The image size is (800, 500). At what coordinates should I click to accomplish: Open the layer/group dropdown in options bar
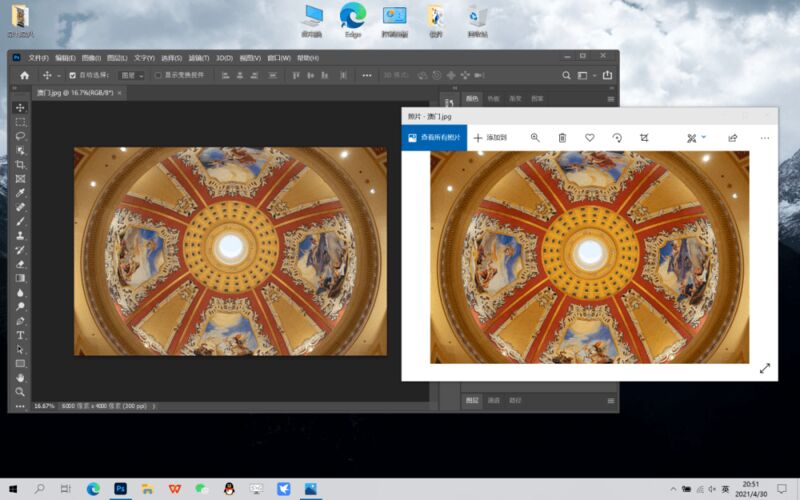point(132,76)
